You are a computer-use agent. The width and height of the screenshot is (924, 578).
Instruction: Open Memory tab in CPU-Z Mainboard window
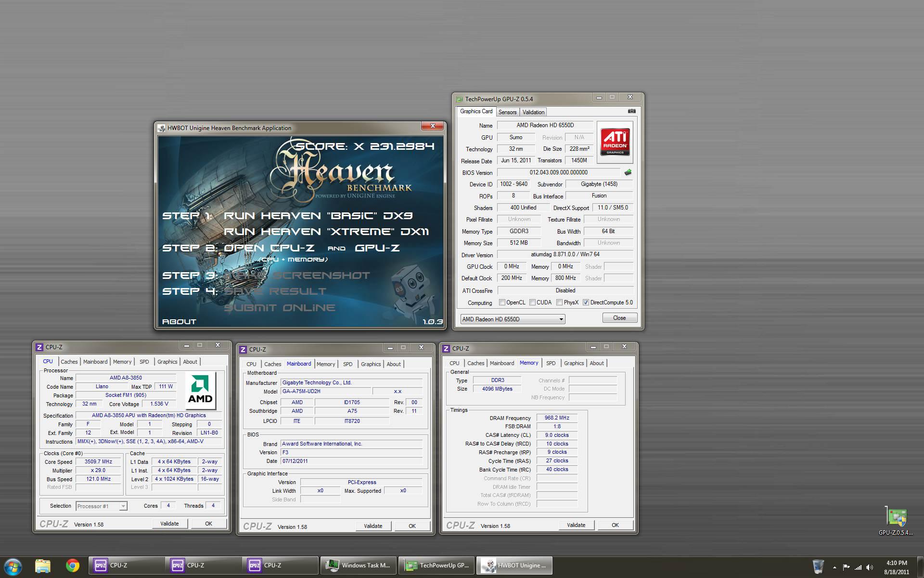tap(326, 364)
